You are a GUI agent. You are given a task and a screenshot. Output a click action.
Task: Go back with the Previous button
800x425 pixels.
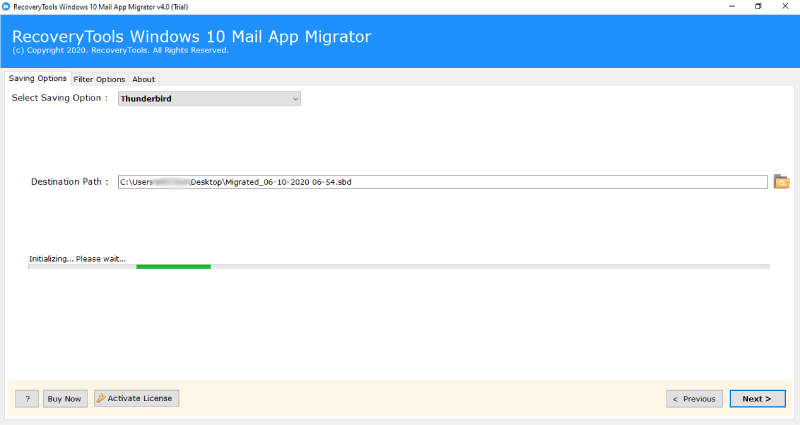point(694,398)
